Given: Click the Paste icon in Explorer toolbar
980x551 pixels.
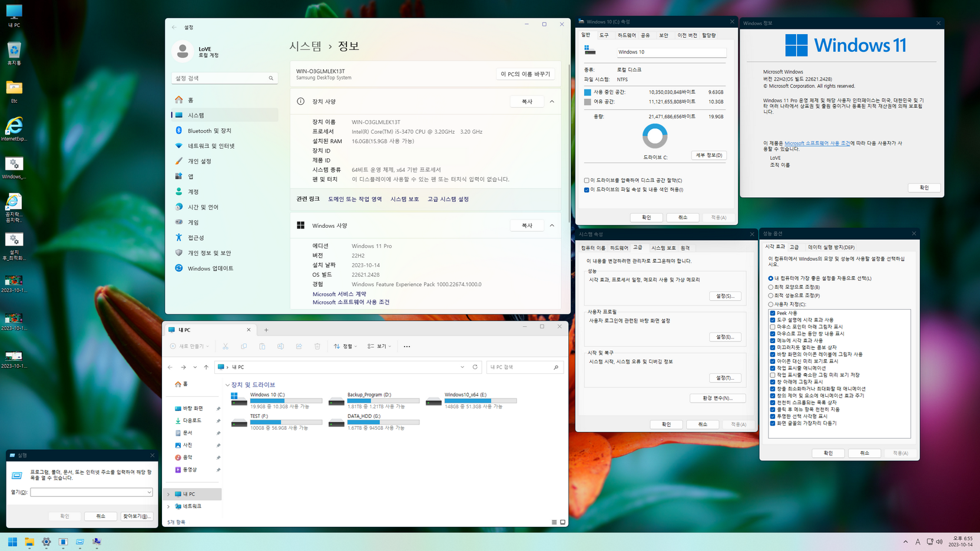Looking at the screenshot, I should click(262, 346).
